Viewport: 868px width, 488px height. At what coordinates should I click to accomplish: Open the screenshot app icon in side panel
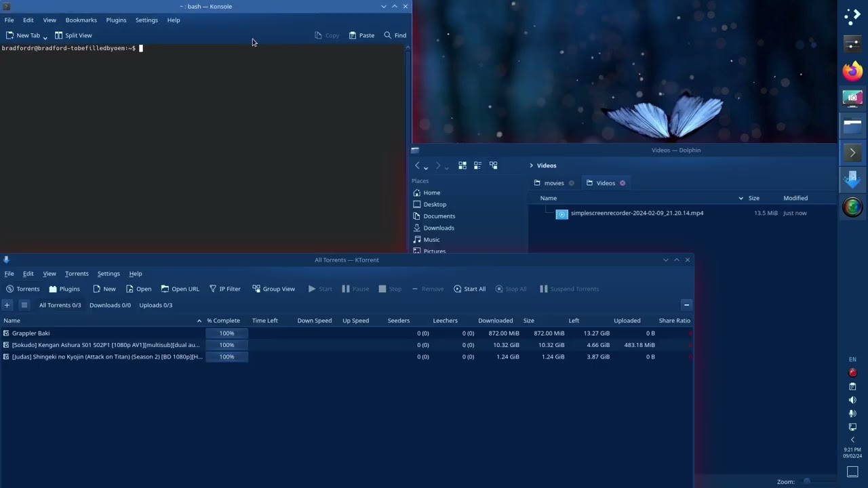tap(852, 98)
